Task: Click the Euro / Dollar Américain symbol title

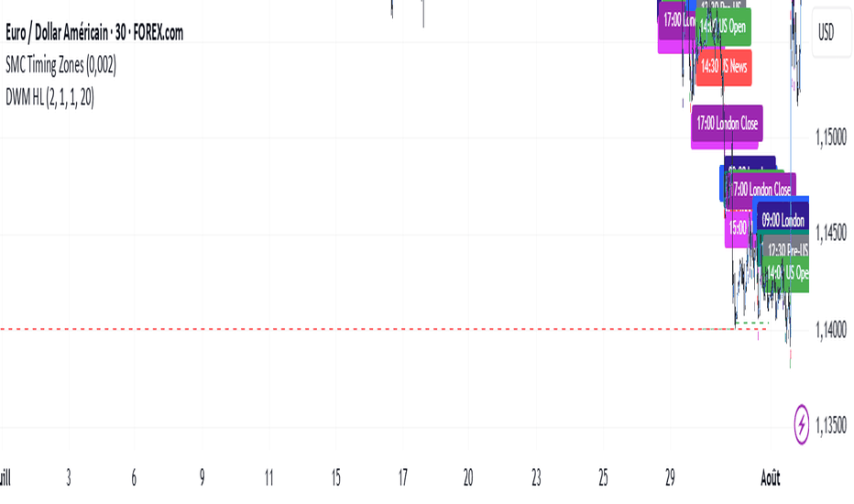Action: 94,33
